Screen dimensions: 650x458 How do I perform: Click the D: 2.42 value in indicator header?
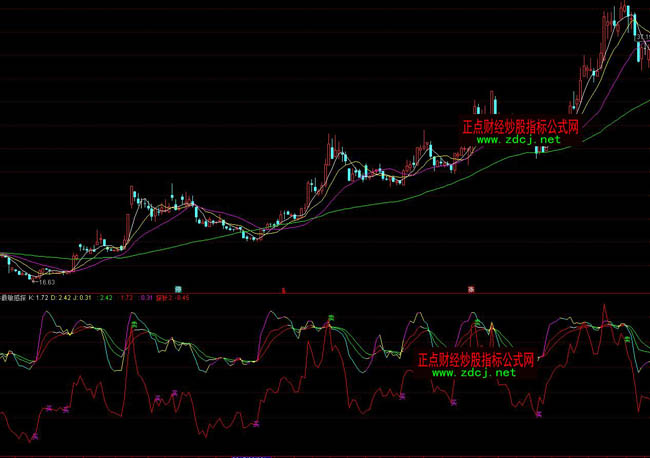(64, 297)
